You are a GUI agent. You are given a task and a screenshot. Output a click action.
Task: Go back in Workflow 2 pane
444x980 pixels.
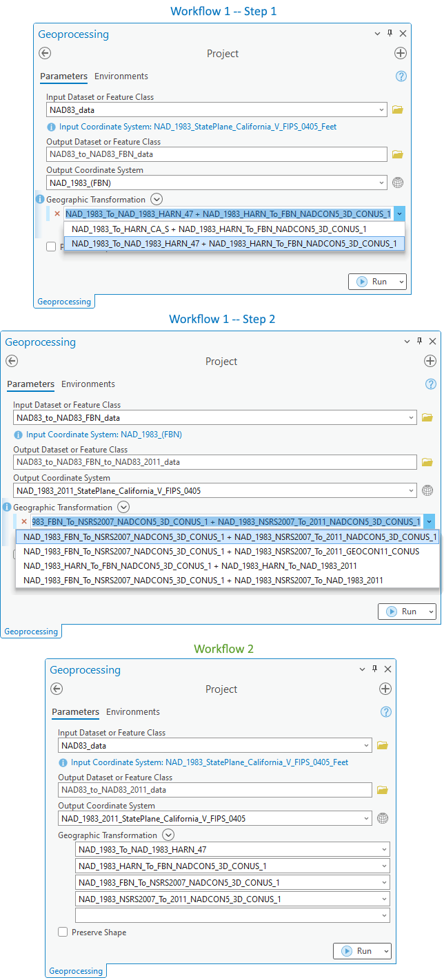tap(57, 689)
